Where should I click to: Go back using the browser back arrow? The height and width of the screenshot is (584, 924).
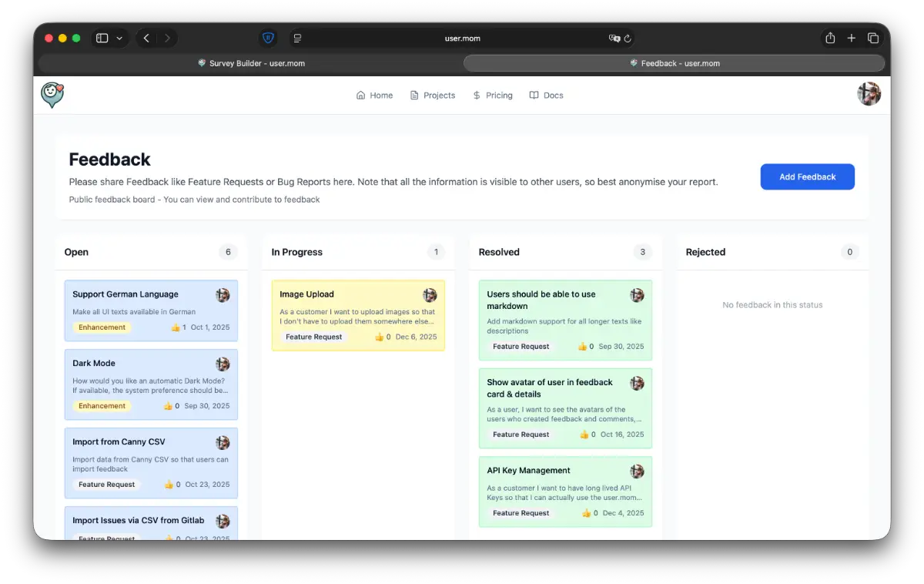coord(146,39)
